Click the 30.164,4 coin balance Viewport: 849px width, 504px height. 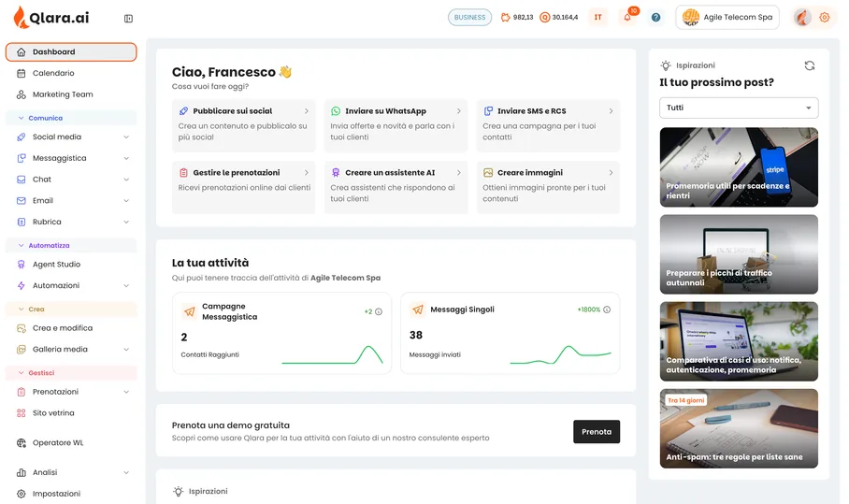tap(559, 18)
